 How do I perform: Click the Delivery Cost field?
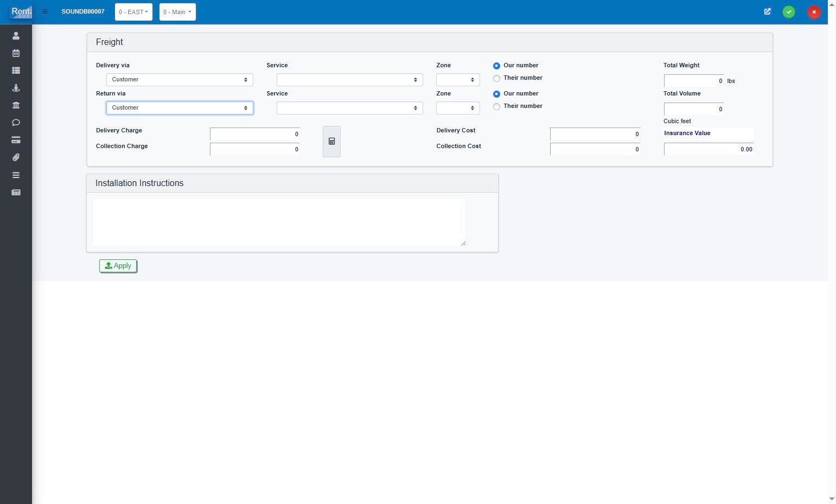pyautogui.click(x=595, y=134)
